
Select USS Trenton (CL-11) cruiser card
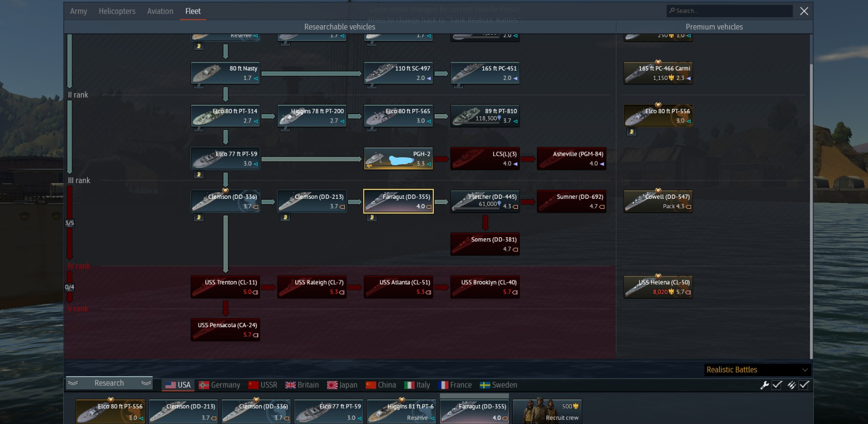pyautogui.click(x=225, y=287)
